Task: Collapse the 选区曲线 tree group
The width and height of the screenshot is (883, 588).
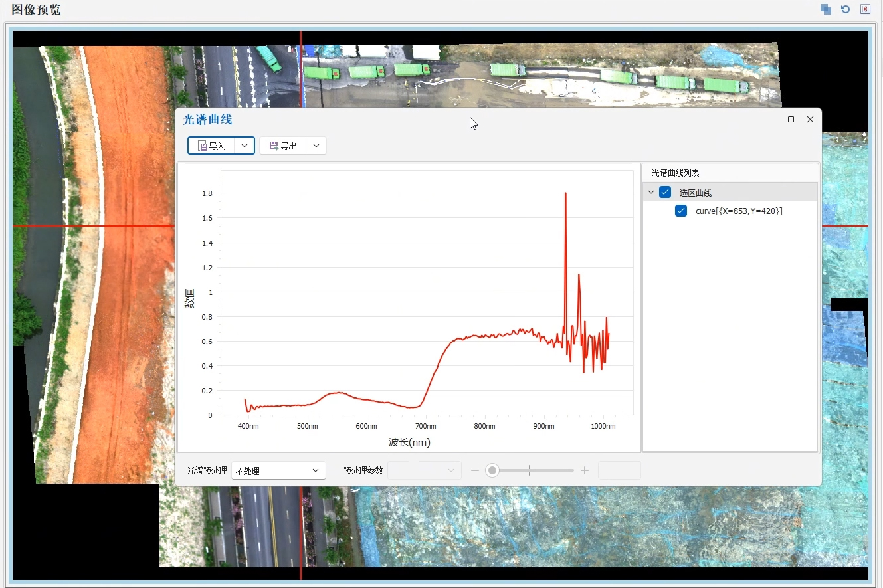Action: click(x=651, y=193)
